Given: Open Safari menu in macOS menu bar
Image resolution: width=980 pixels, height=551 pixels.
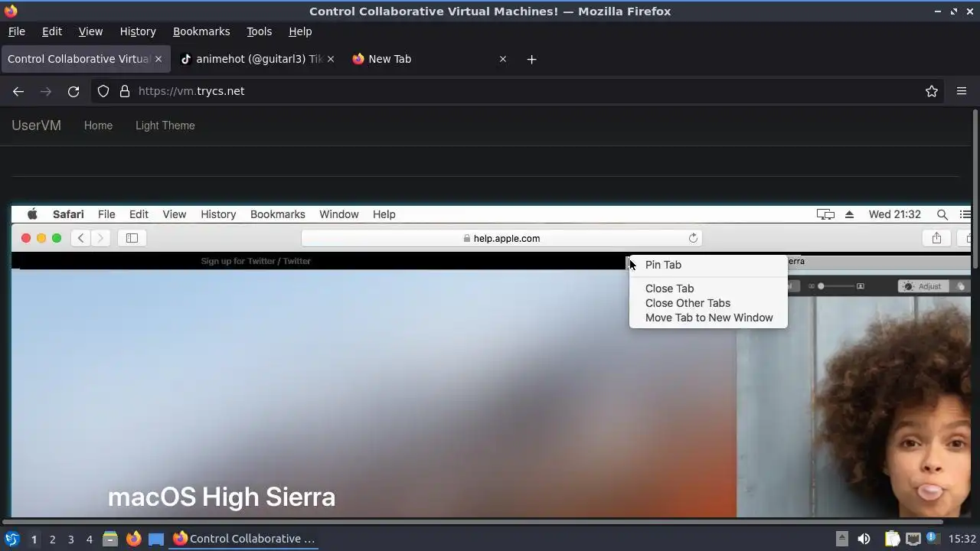Looking at the screenshot, I should [x=68, y=214].
